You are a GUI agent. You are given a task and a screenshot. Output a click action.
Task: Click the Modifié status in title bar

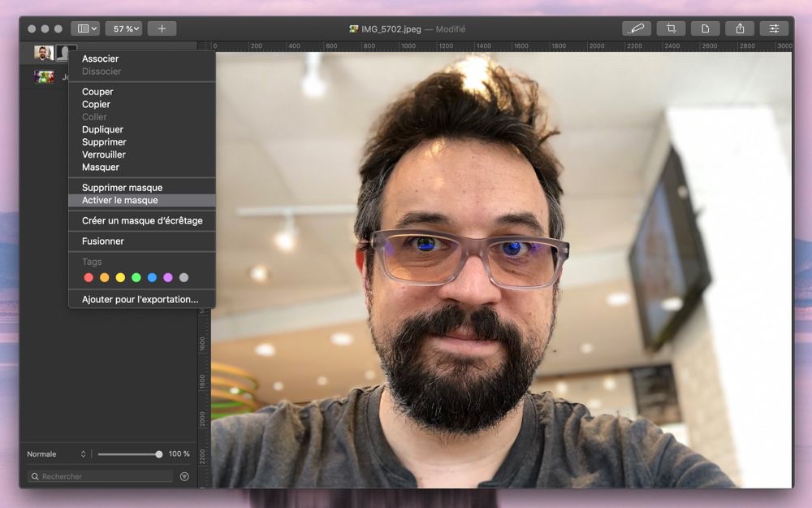pyautogui.click(x=451, y=29)
